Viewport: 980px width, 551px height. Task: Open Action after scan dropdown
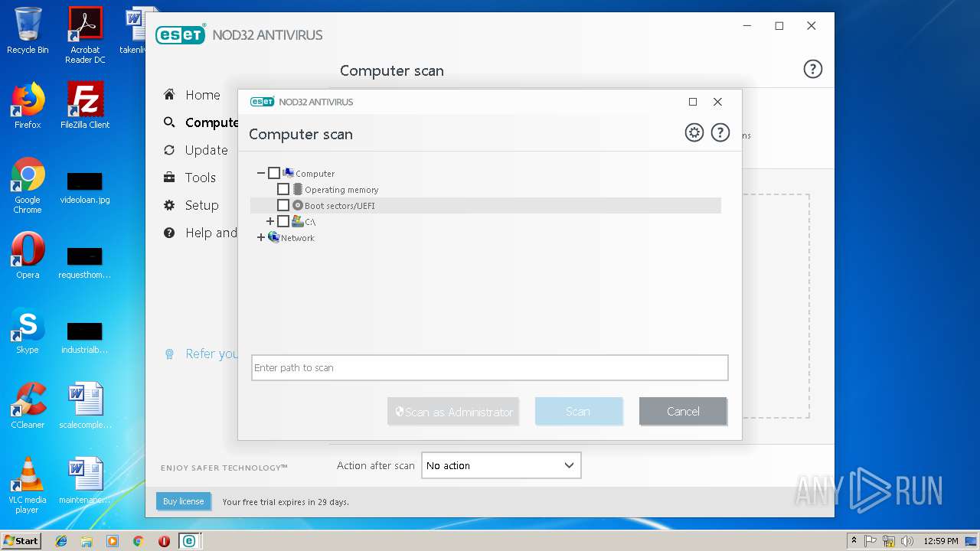[501, 465]
